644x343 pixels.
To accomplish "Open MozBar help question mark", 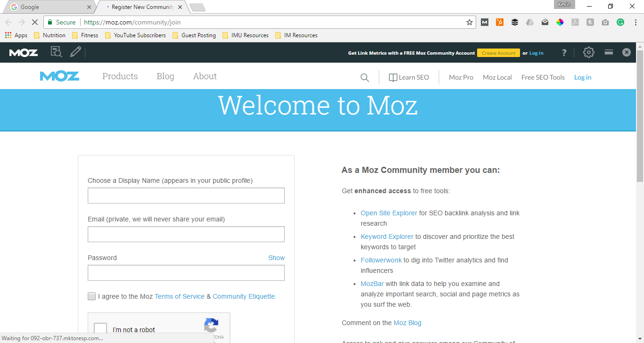I will pos(564,53).
